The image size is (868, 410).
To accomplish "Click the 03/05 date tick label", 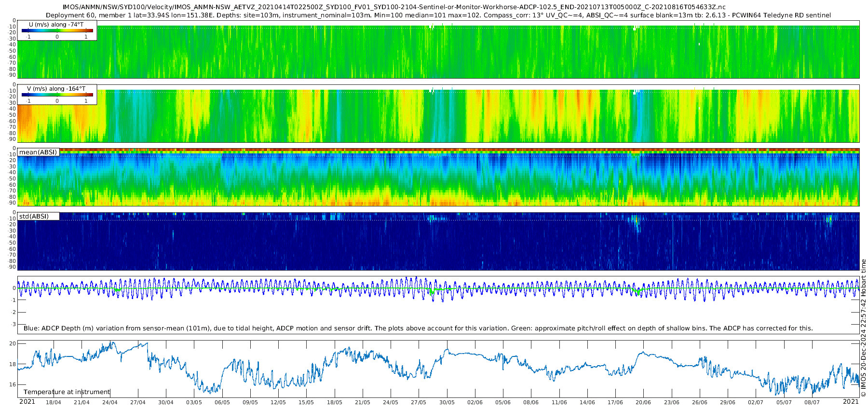I will click(194, 402).
